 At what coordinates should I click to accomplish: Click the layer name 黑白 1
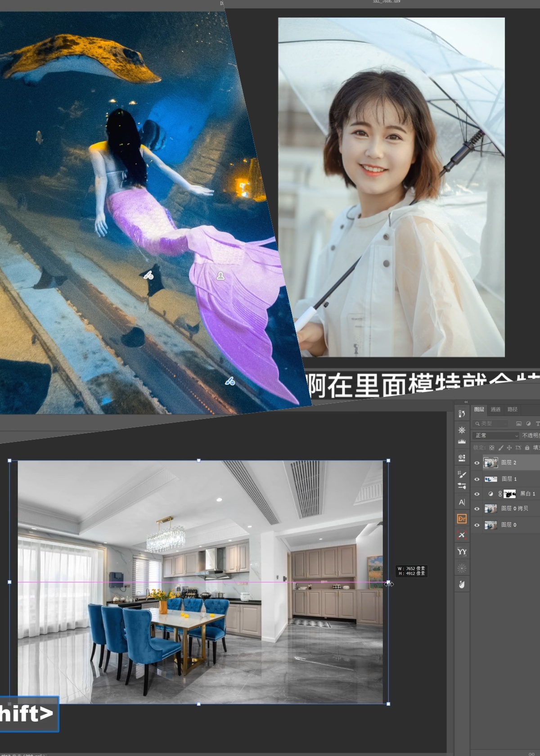pyautogui.click(x=528, y=494)
